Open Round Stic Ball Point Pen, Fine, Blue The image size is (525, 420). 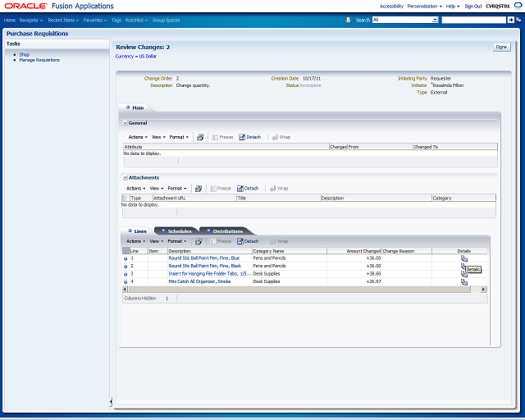click(204, 258)
